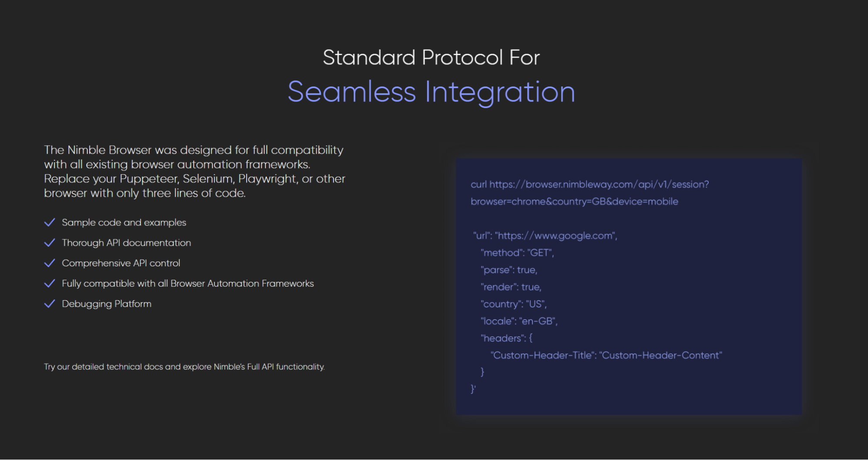Click the curl browser.nimbleway.com URL line
The image size is (868, 460).
[590, 185]
